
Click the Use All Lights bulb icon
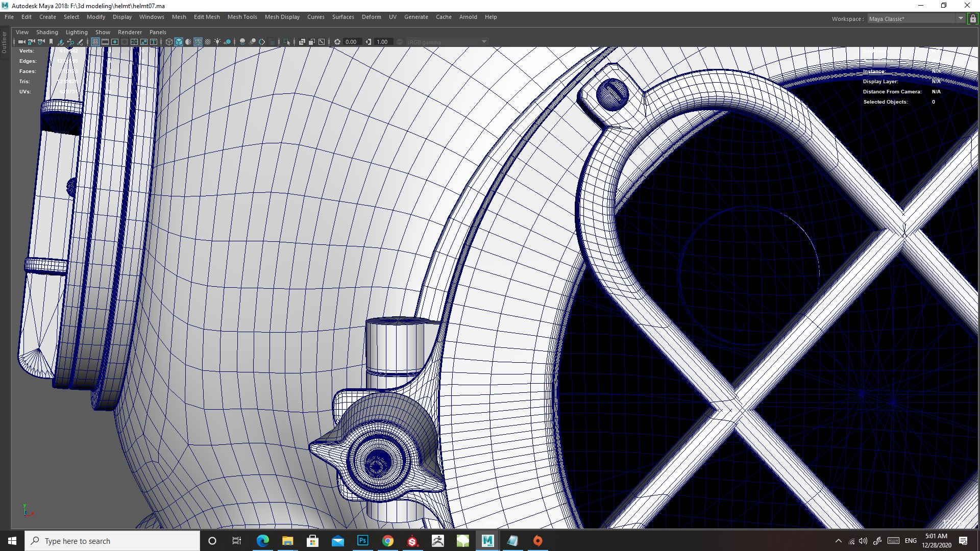point(217,42)
